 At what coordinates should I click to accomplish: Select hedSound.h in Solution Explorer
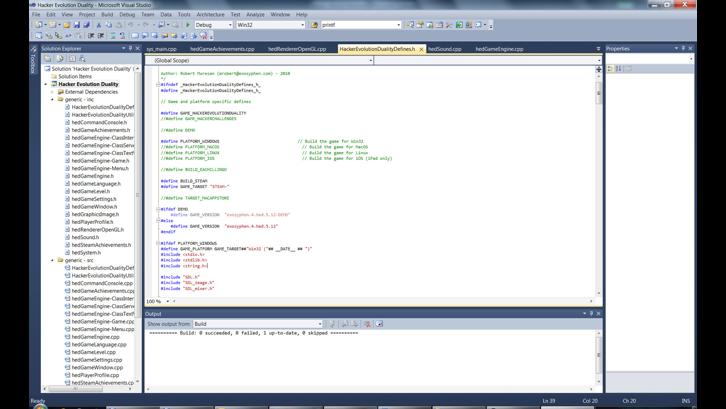pyautogui.click(x=85, y=237)
